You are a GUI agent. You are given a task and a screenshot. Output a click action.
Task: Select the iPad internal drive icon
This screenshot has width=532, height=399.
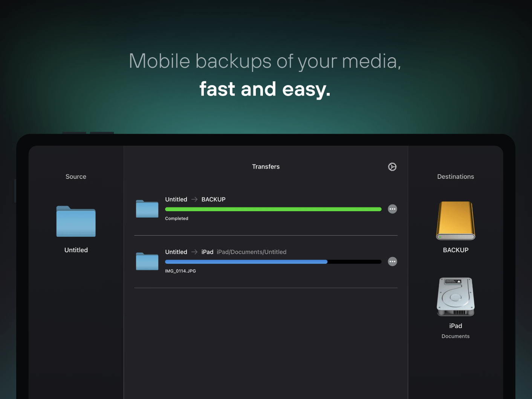tap(456, 297)
